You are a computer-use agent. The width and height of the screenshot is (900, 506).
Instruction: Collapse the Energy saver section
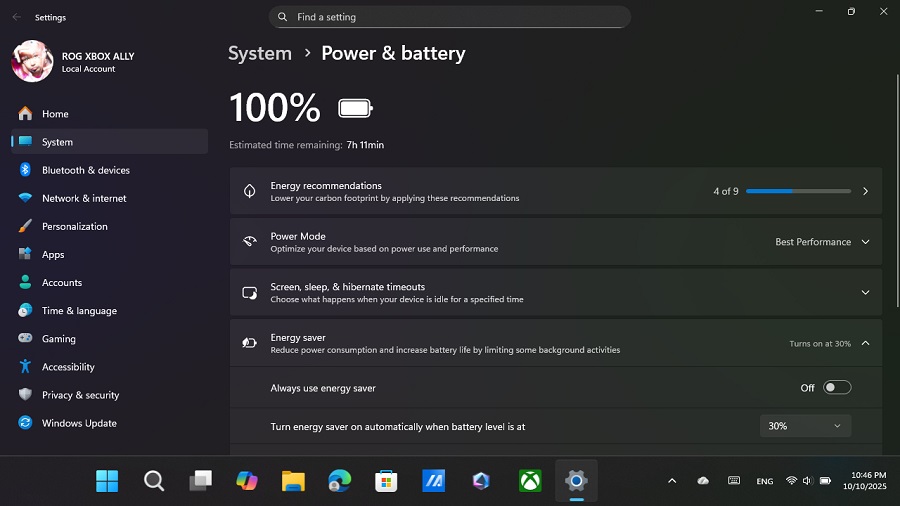click(865, 343)
